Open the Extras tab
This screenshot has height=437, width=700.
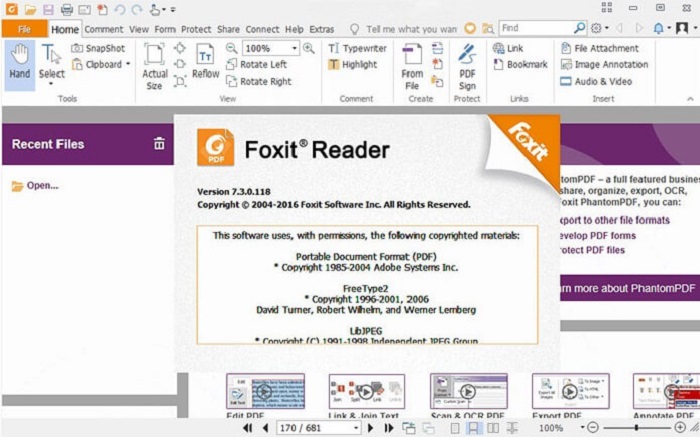click(x=321, y=29)
